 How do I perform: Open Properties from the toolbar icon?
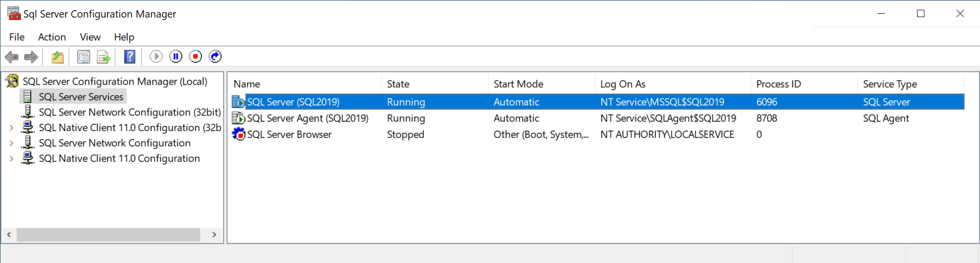(x=84, y=57)
